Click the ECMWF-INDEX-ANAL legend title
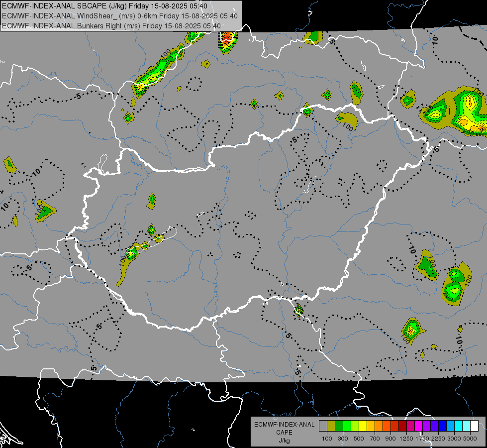This screenshot has height=448, width=487. pyautogui.click(x=284, y=425)
